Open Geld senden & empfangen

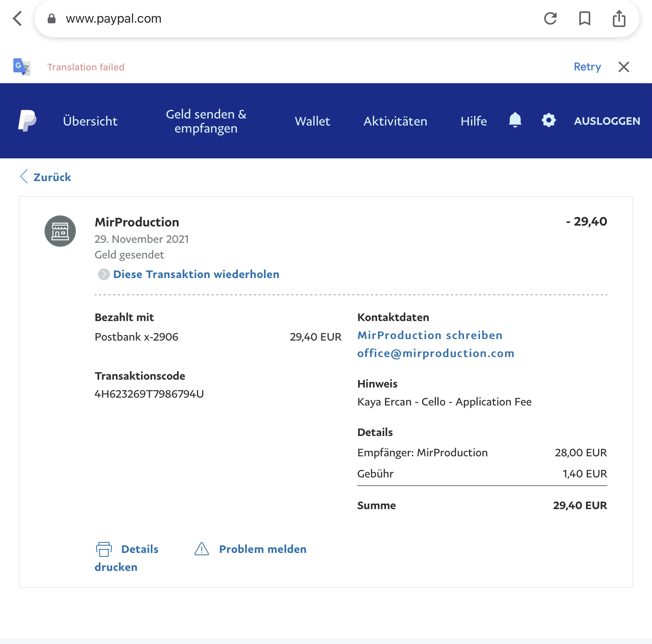[206, 121]
